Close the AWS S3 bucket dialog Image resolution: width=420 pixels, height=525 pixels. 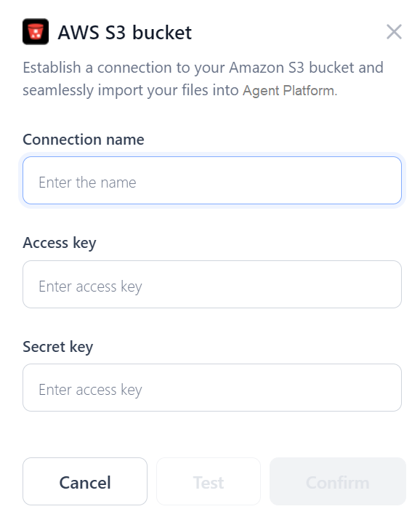[394, 32]
